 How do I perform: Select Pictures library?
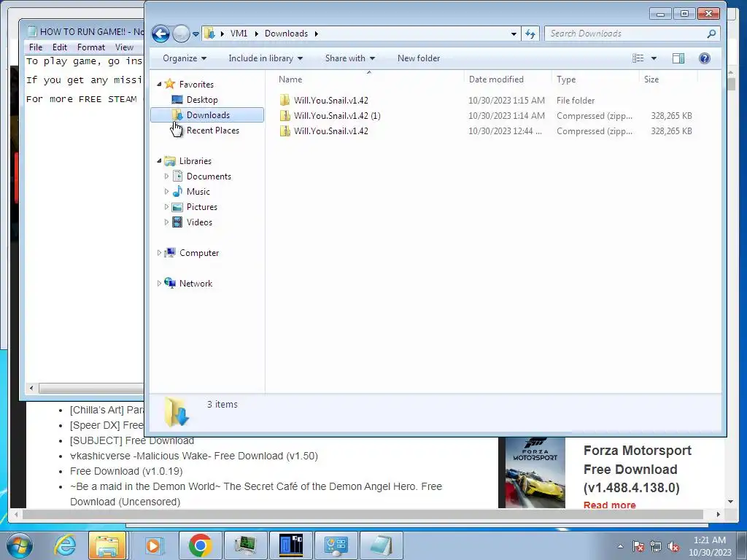201,206
